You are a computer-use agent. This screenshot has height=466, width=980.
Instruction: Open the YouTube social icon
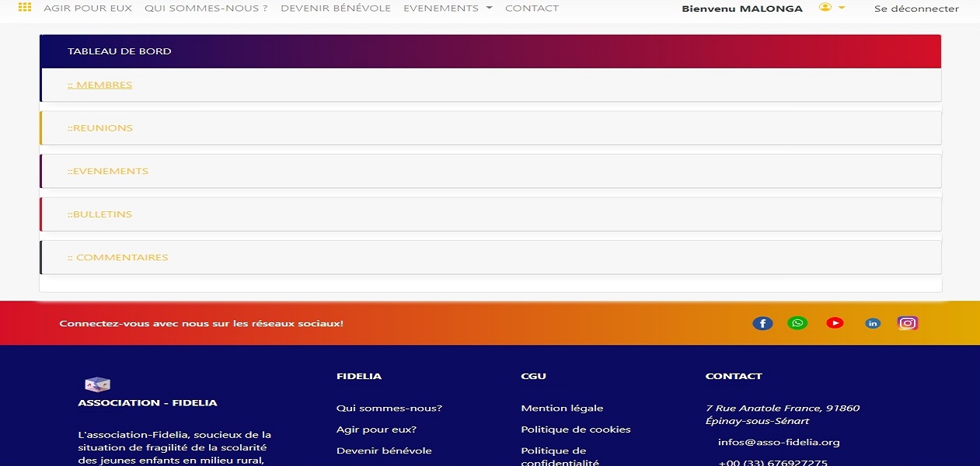(x=835, y=323)
